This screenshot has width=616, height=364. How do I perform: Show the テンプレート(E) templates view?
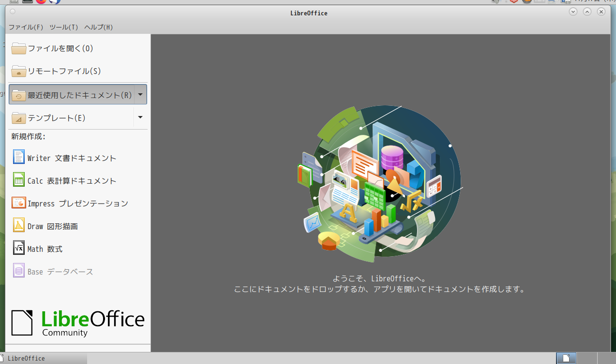click(71, 117)
